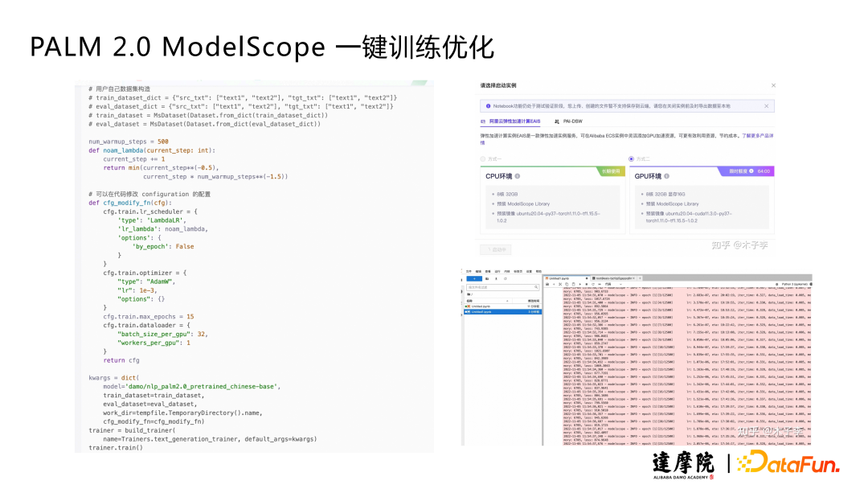Click the stop kernel square icon
The height and width of the screenshot is (489, 868).
coord(586,284)
